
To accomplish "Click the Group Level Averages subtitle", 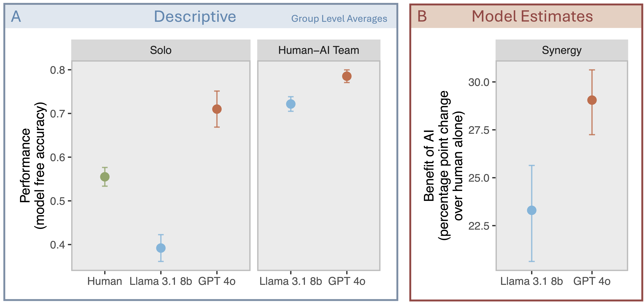I will pos(339,19).
